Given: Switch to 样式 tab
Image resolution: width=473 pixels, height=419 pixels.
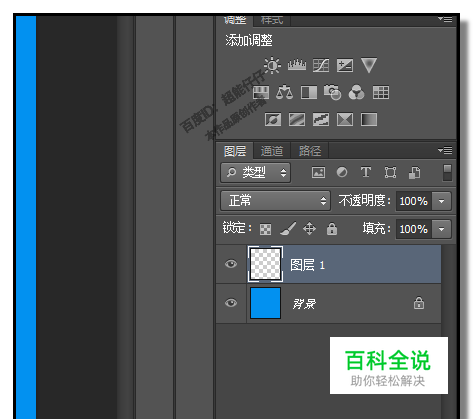Looking at the screenshot, I should click(x=272, y=20).
